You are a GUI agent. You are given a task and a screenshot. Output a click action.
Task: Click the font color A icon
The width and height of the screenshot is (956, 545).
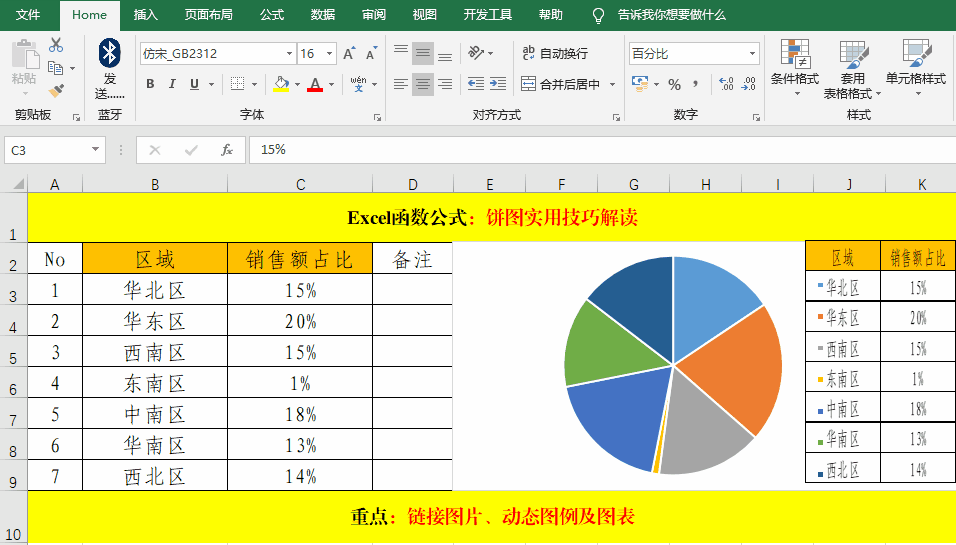click(315, 84)
